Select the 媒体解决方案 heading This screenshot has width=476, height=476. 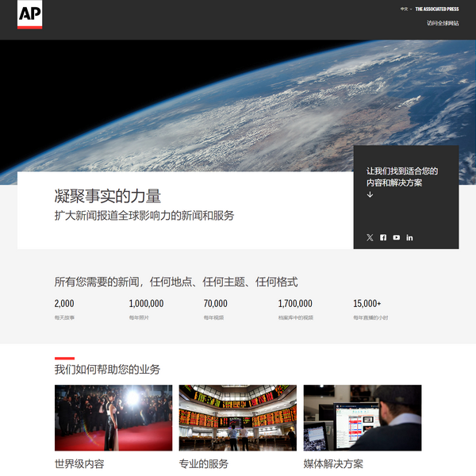coord(333,464)
